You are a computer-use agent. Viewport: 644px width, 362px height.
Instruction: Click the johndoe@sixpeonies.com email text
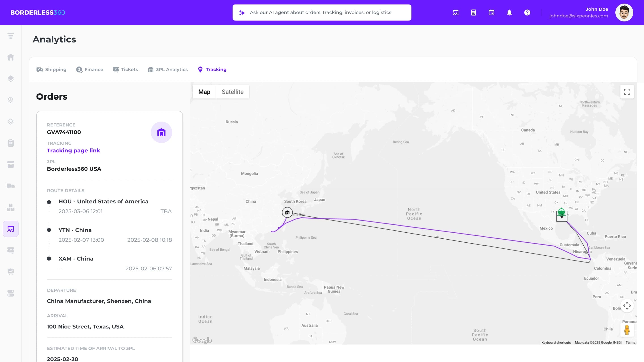coord(578,16)
